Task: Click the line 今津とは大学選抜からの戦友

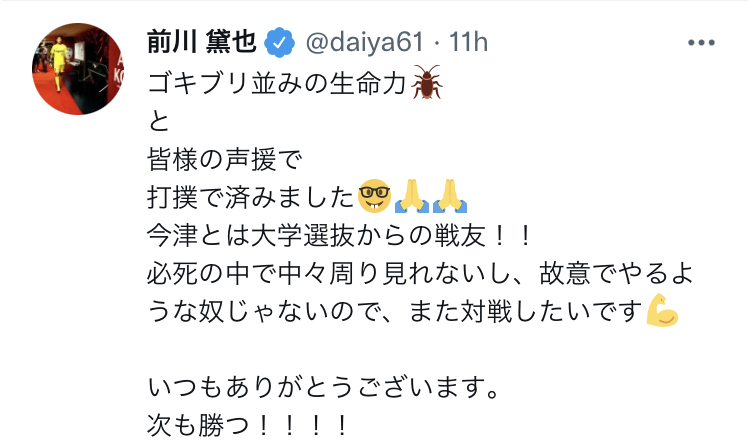Action: tap(339, 235)
